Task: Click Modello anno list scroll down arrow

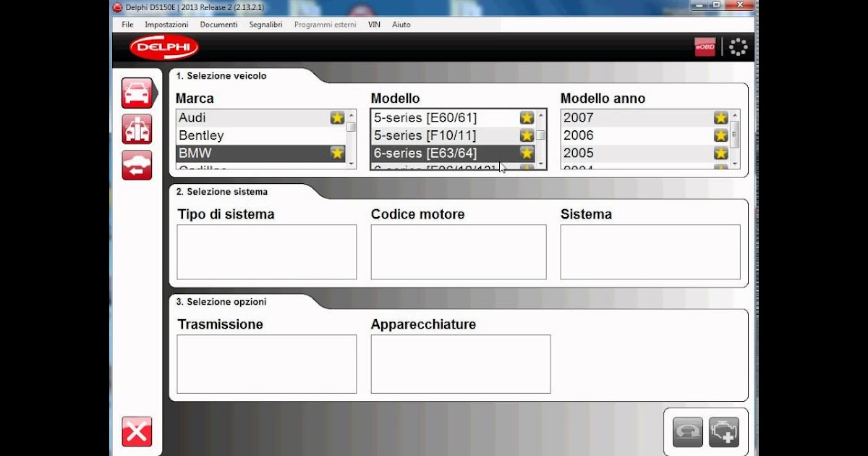Action: [x=735, y=164]
